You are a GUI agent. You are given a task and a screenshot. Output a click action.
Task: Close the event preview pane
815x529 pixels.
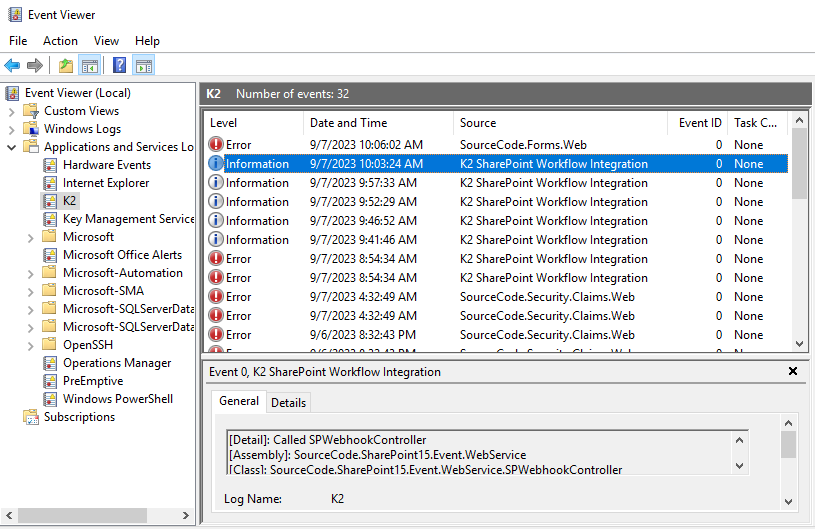coord(793,371)
